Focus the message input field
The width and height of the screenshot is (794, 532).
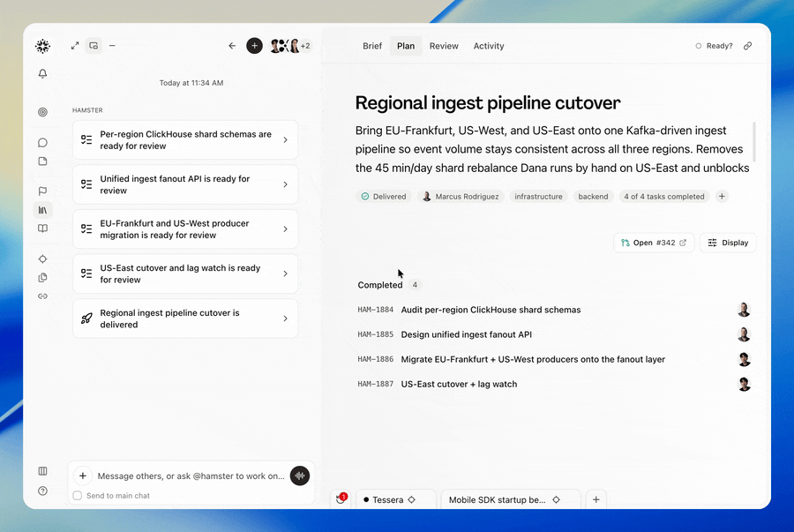[x=191, y=476]
